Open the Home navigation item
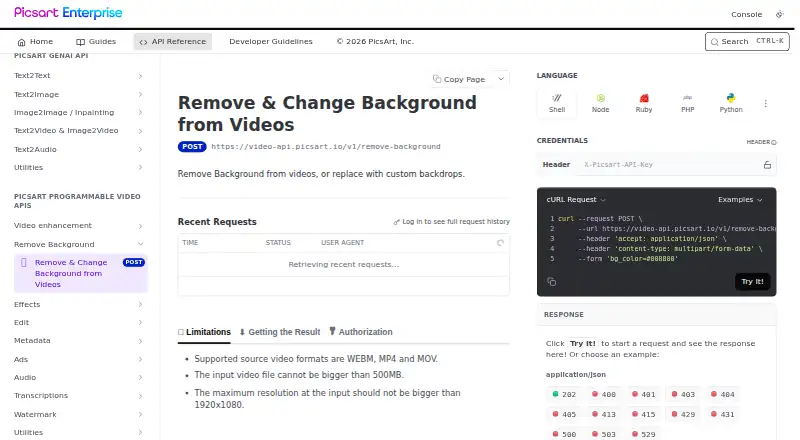Screen dimensions: 800x440 coord(35,42)
